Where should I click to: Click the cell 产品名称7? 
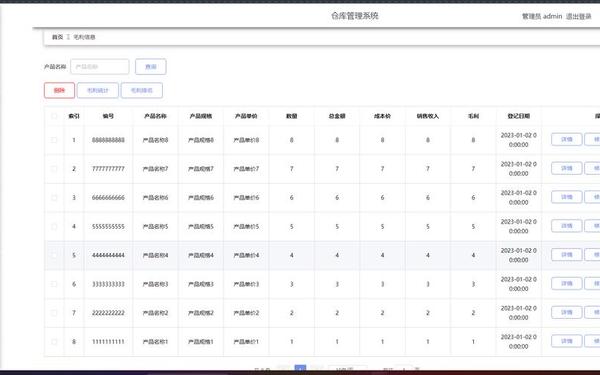(x=155, y=169)
